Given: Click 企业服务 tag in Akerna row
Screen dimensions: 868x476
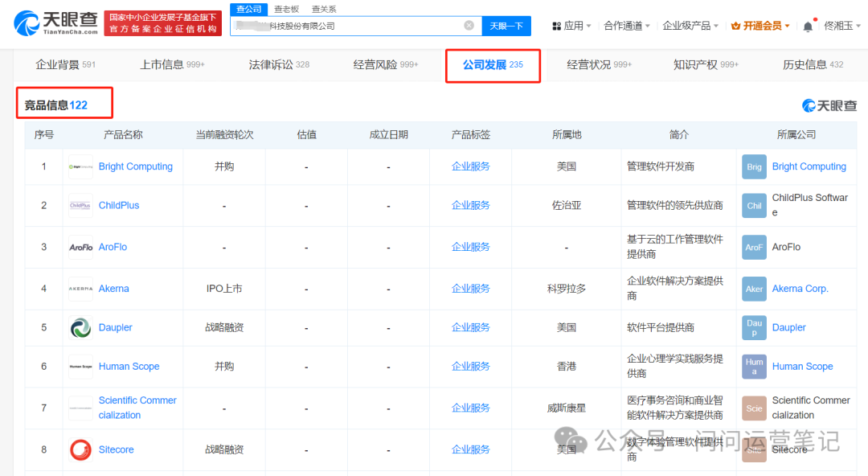Looking at the screenshot, I should pyautogui.click(x=470, y=289).
